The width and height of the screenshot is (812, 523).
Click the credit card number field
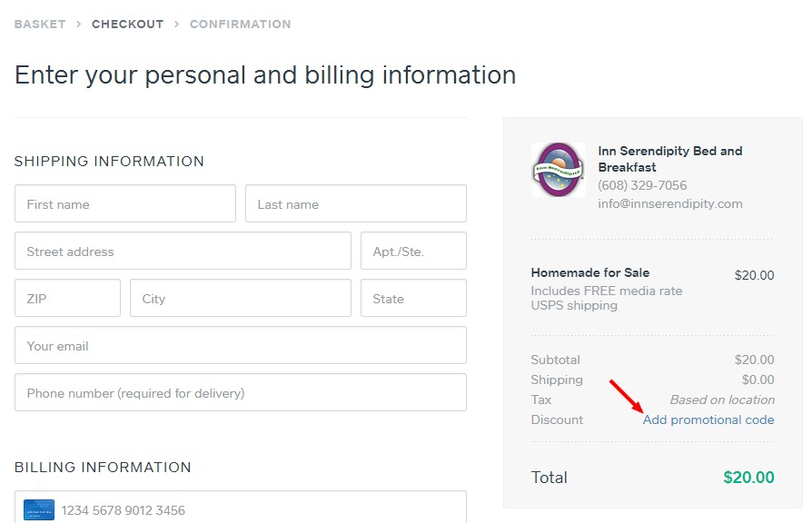241,508
